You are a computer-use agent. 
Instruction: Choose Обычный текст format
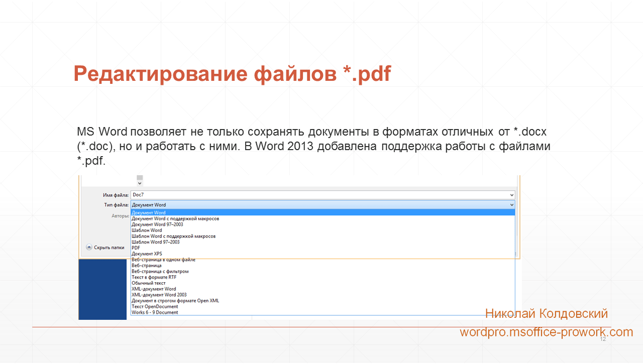click(x=148, y=283)
